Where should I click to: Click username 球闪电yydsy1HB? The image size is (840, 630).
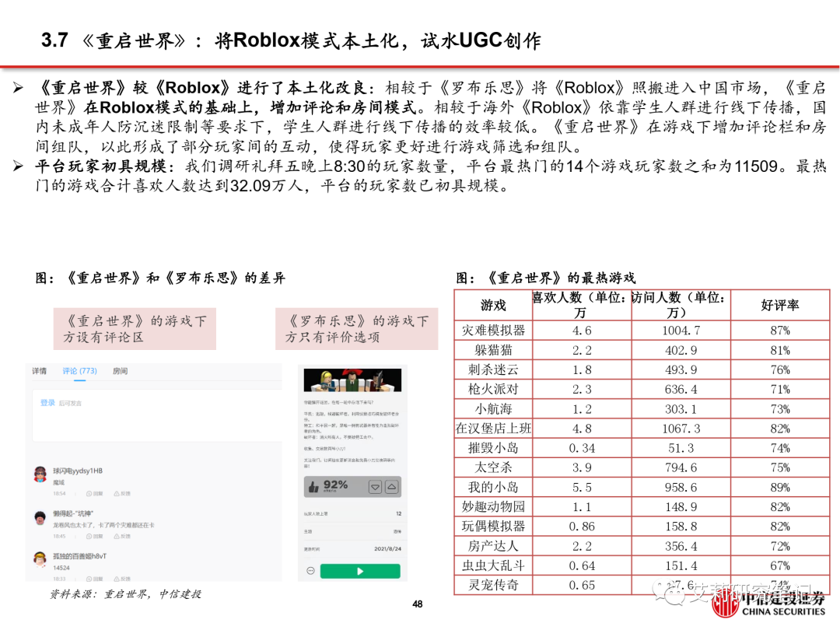[78, 471]
